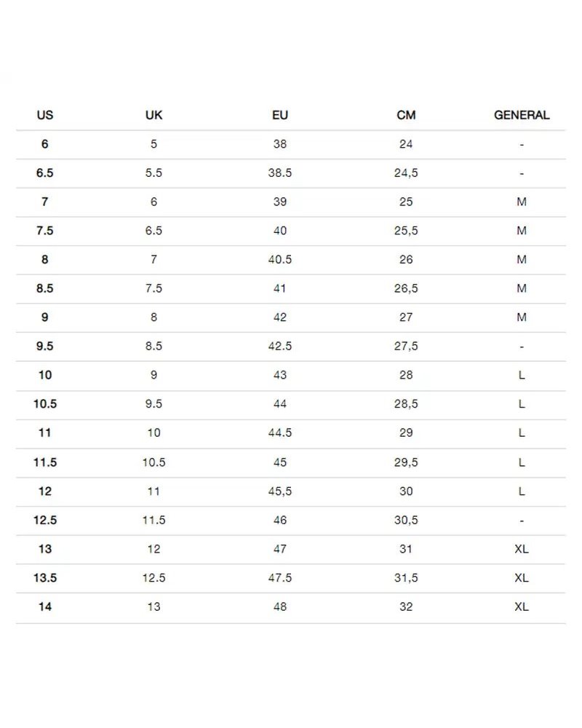
Task: Click EU size 44.5 cell
Action: [280, 432]
